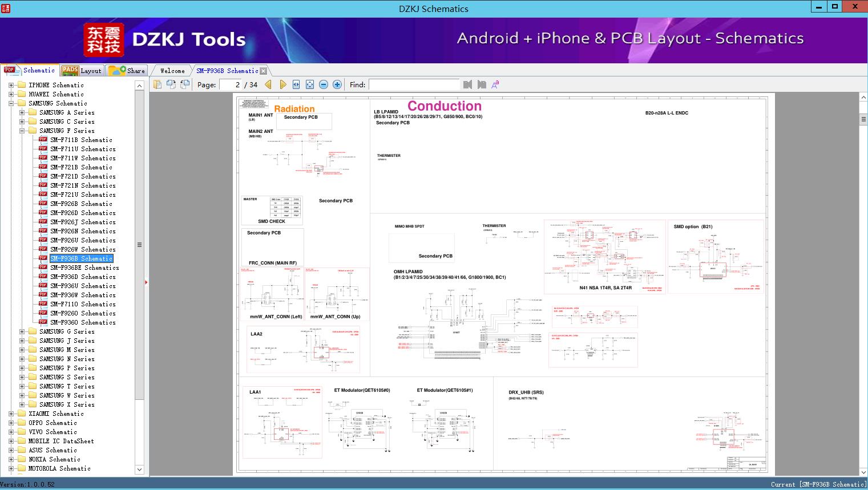Click the fit width icon

(296, 84)
